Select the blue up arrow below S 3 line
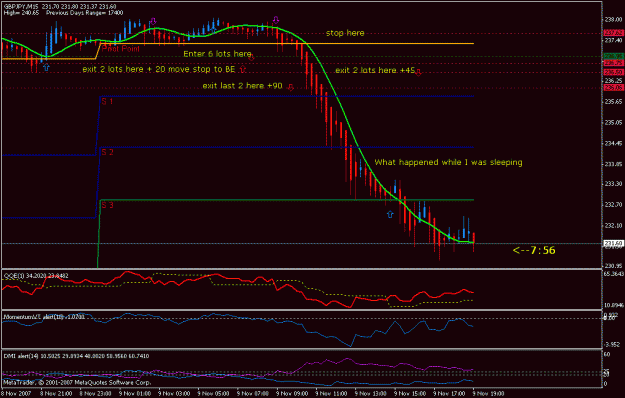 (x=390, y=214)
